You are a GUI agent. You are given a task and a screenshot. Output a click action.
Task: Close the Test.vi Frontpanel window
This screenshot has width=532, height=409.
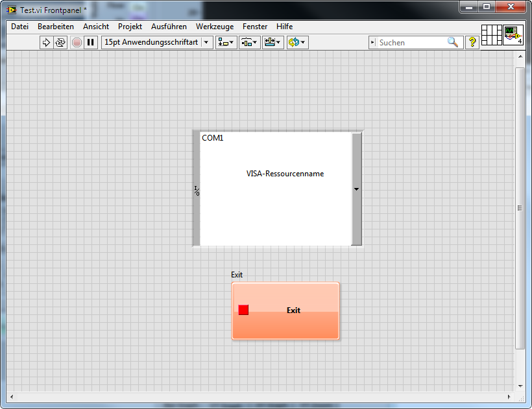(511, 6)
